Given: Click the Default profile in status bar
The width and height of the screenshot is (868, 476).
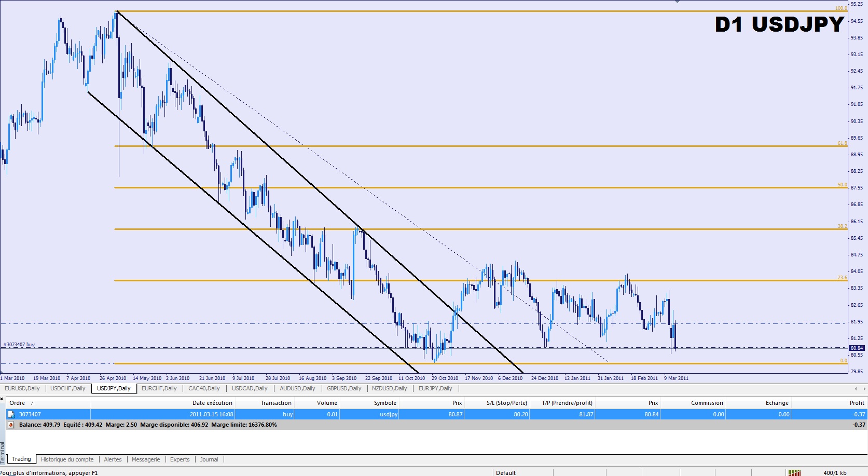Looking at the screenshot, I should [506, 472].
